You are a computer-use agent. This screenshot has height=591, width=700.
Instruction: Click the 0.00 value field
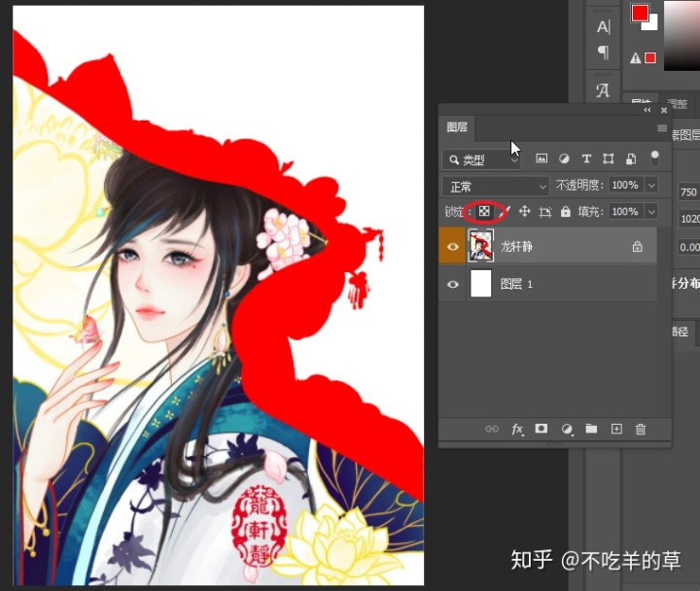point(689,247)
